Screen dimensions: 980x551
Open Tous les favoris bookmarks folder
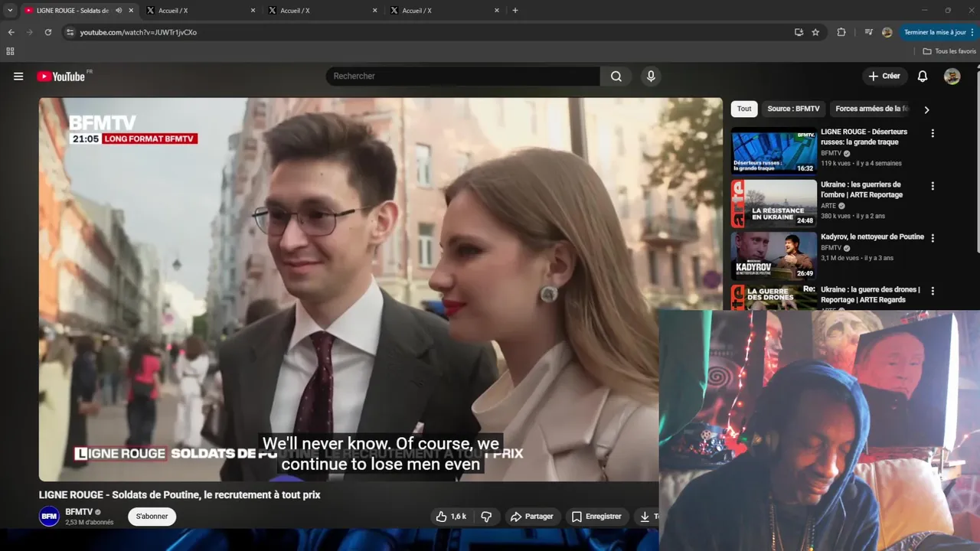[x=949, y=51]
